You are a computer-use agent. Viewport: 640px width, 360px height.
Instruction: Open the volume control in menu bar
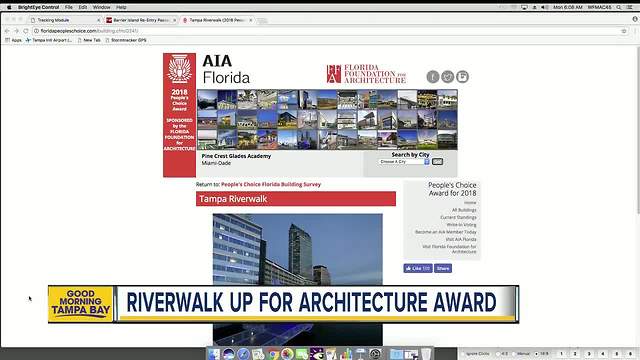pyautogui.click(x=544, y=7)
